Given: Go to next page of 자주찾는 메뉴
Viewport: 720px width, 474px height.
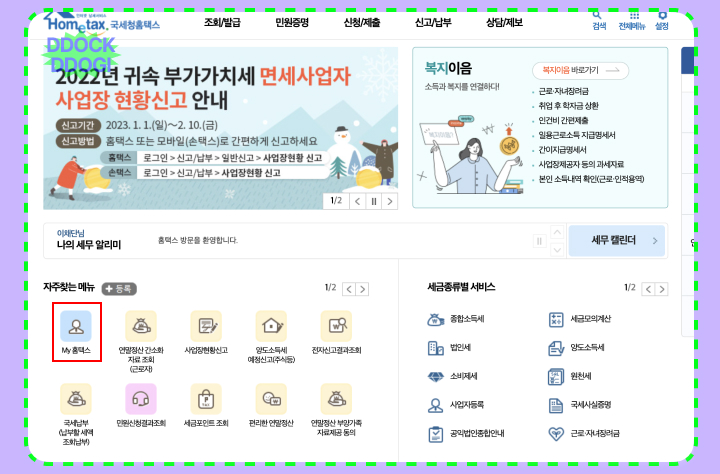Looking at the screenshot, I should point(362,289).
